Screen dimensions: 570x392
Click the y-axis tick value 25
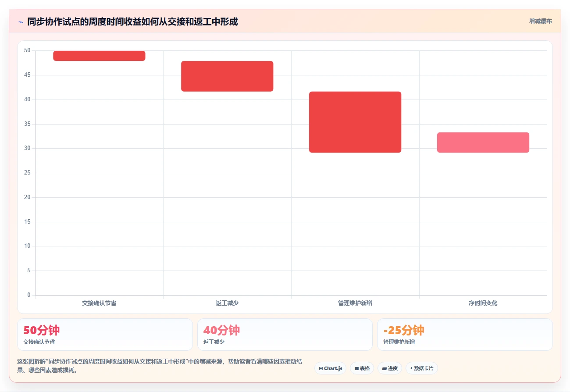27,173
